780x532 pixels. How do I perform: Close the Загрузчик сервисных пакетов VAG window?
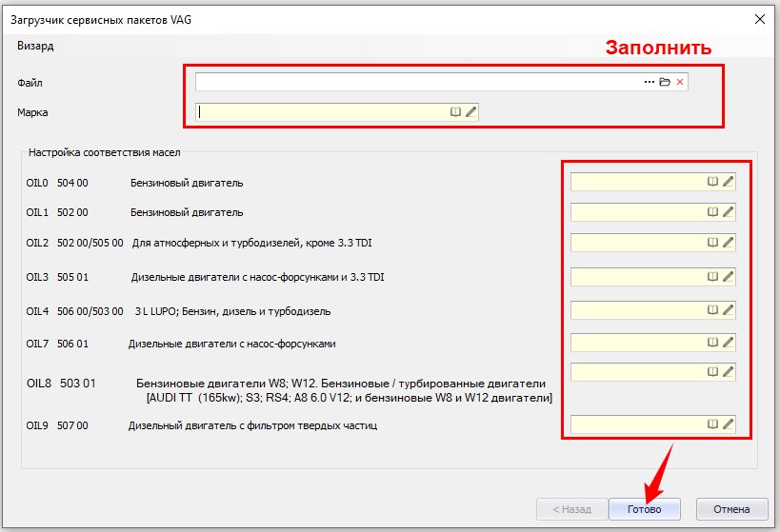[760, 19]
